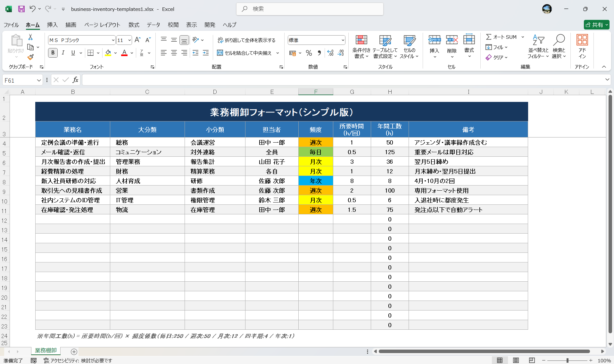Click the Borders icon
The height and width of the screenshot is (364, 614).
pos(91,53)
